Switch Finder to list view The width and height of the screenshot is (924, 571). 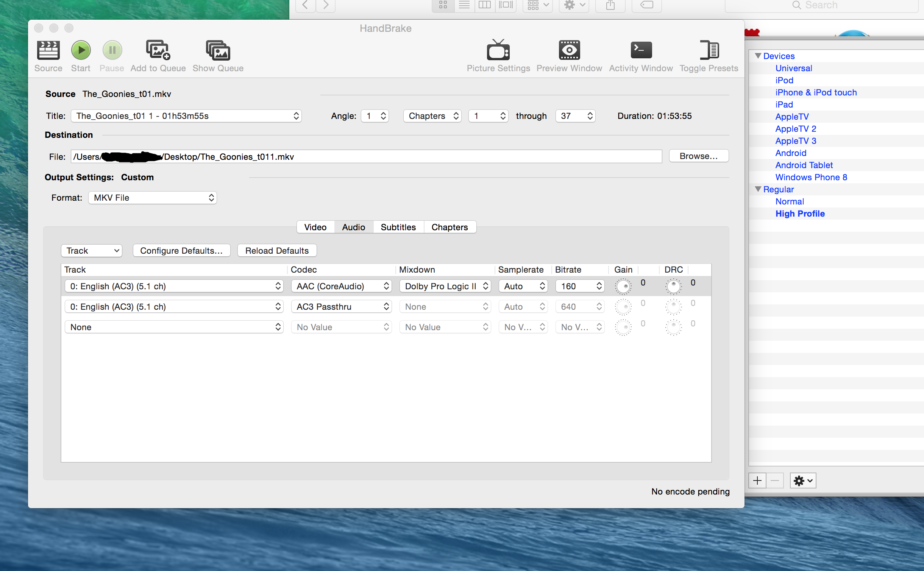coord(464,5)
